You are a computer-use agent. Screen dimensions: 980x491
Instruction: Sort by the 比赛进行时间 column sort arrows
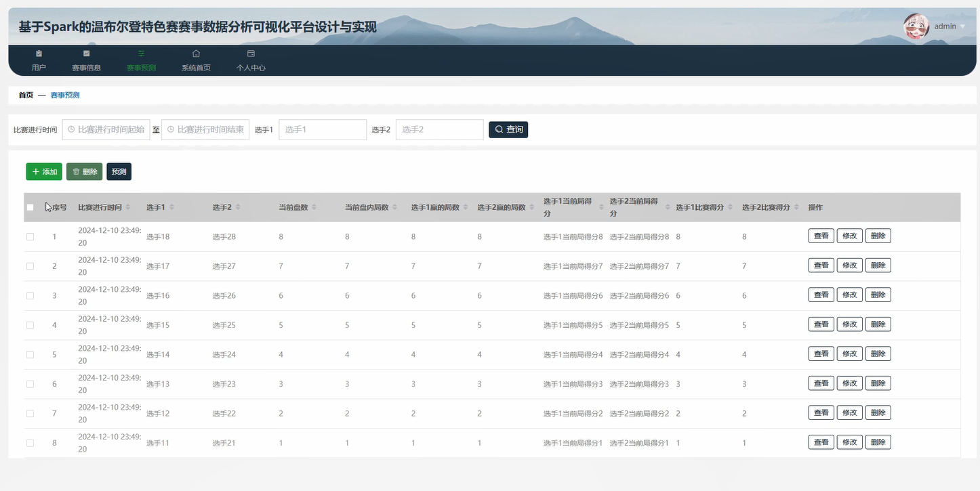[128, 207]
